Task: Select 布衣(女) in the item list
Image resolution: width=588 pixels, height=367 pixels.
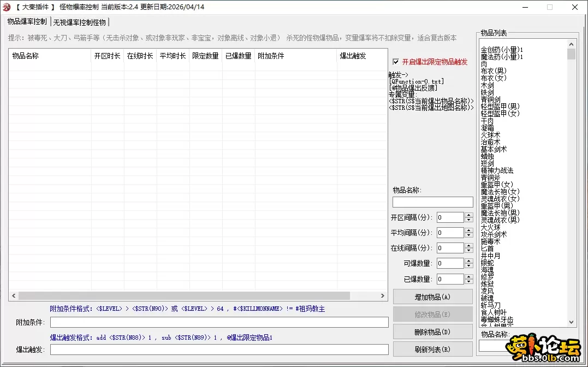Action: coord(494,78)
